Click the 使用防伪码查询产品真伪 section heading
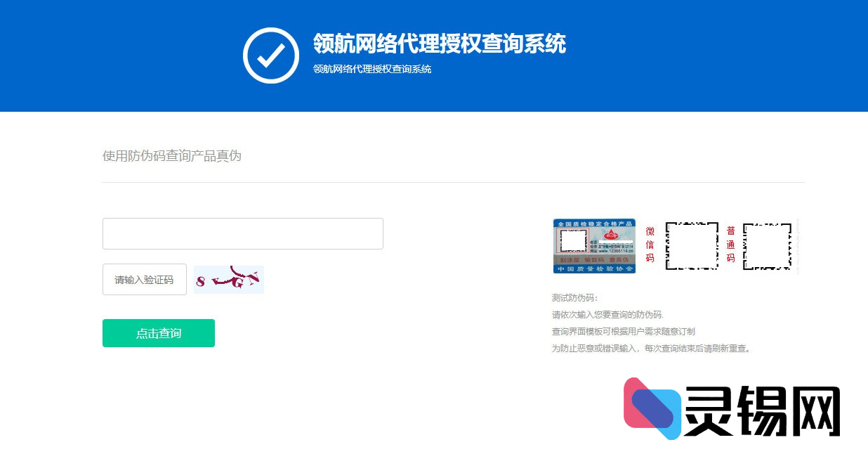 pyautogui.click(x=171, y=155)
